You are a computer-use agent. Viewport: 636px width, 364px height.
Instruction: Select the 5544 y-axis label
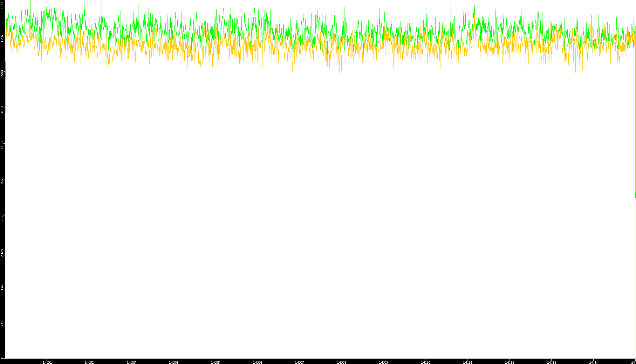pos(2,74)
